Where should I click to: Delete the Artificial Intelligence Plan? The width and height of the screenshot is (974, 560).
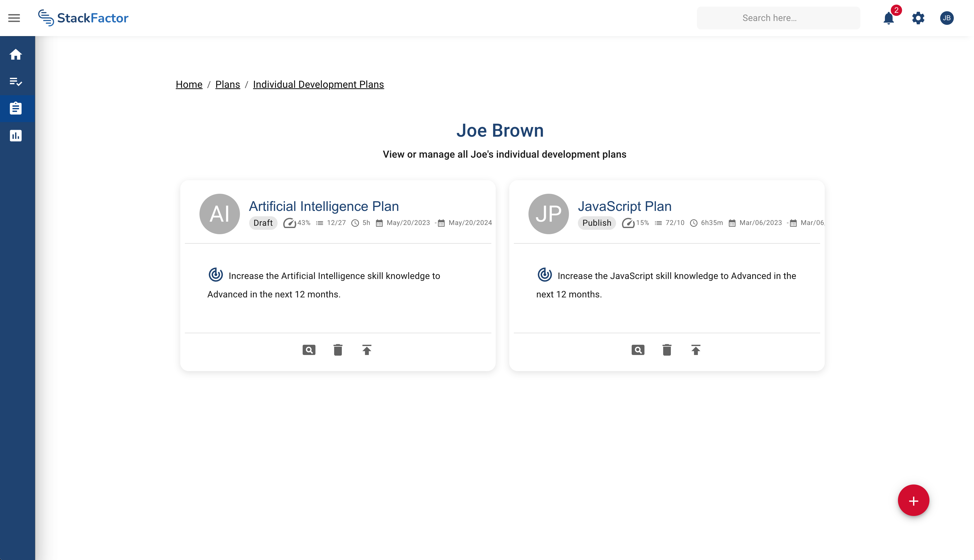coord(338,350)
